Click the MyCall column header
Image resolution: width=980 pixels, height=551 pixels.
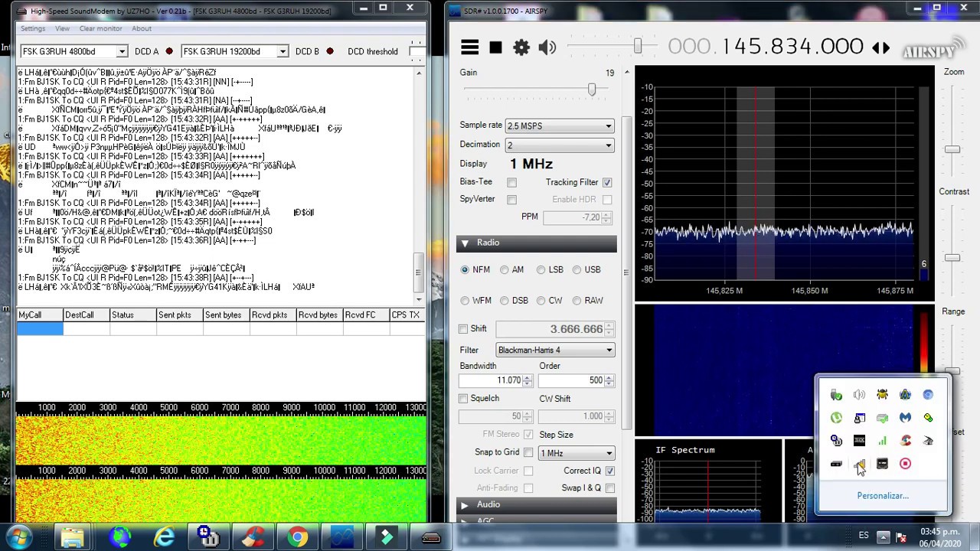[40, 315]
